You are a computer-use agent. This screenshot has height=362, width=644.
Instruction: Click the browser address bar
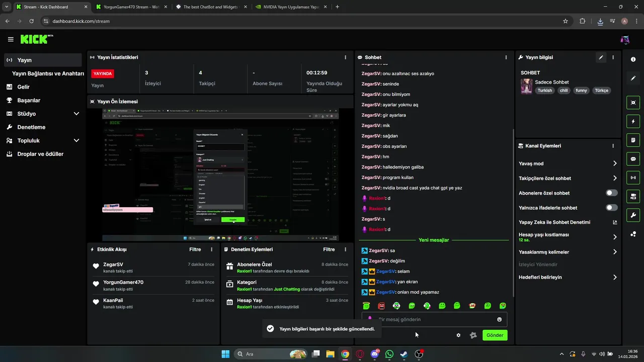(302, 21)
